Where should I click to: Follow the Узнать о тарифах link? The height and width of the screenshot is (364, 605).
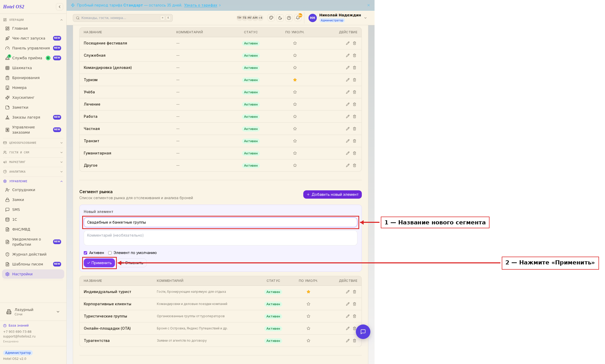(201, 5)
